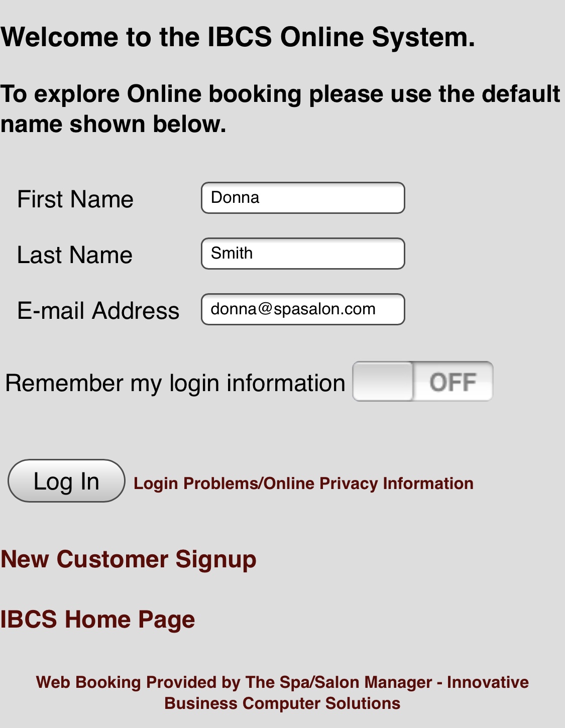Open the Web Booking Provided by footer link
This screenshot has height=728, width=565.
click(x=282, y=682)
